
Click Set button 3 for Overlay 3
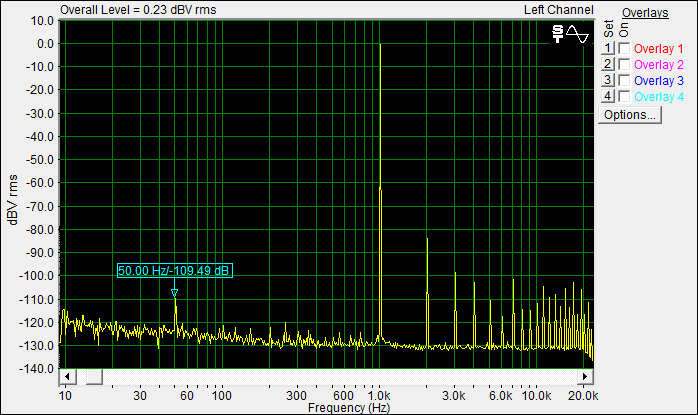pyautogui.click(x=607, y=80)
